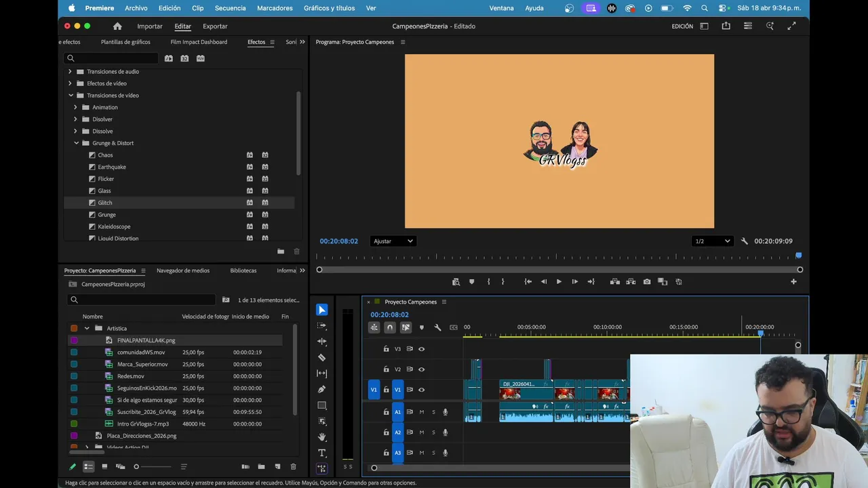Switch to Navegador de medios tab

(183, 270)
